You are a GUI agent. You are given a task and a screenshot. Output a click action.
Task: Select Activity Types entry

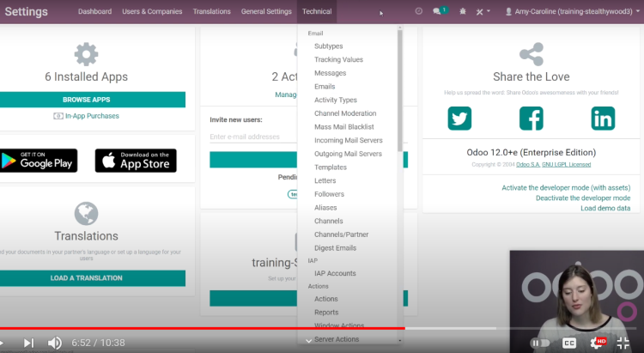[x=336, y=100]
